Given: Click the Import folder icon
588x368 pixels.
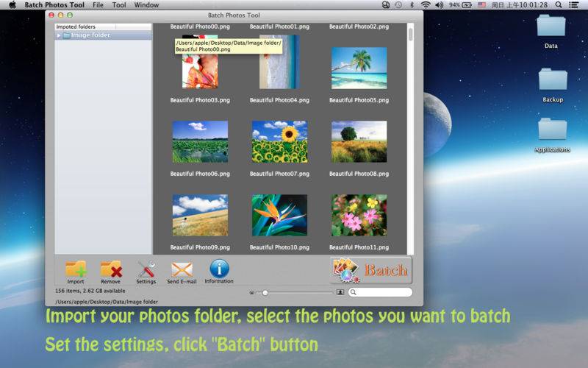Looking at the screenshot, I should coord(76,269).
